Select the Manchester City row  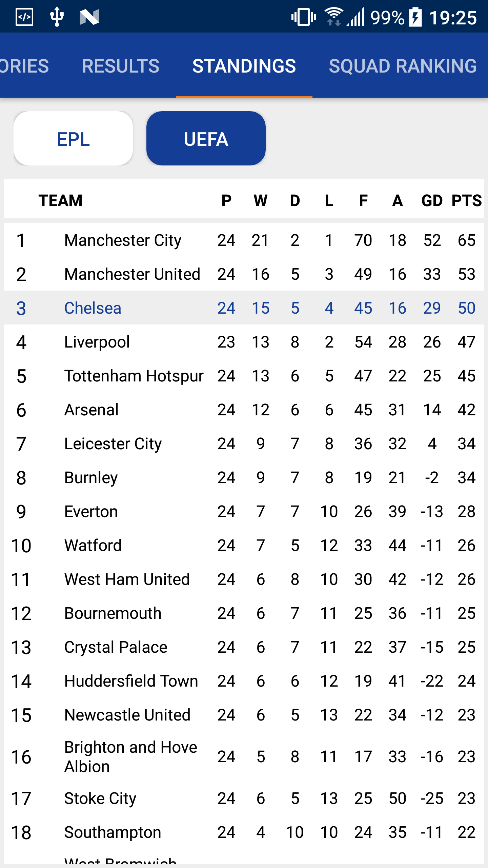pyautogui.click(x=244, y=240)
